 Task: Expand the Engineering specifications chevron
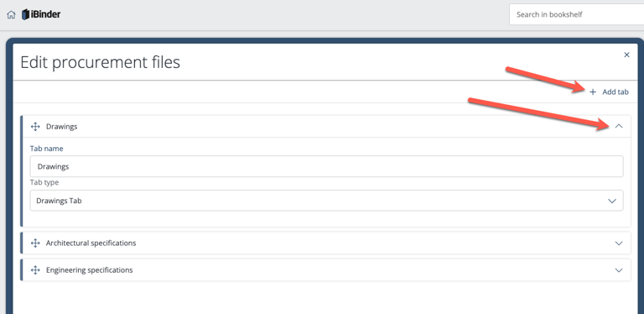pos(619,270)
